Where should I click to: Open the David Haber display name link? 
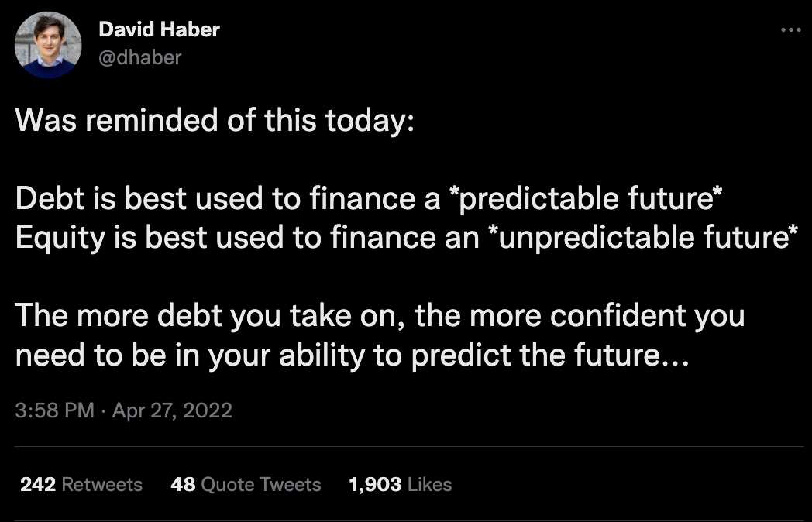[159, 29]
